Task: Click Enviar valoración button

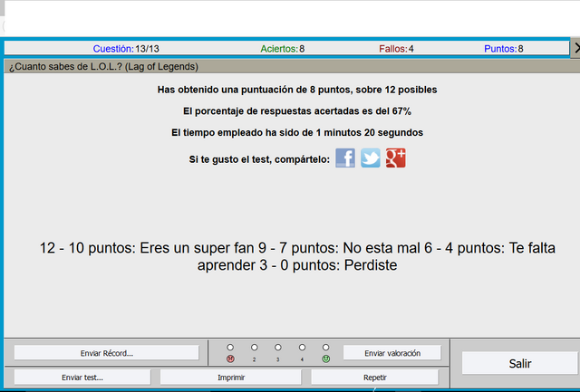Action: (392, 353)
